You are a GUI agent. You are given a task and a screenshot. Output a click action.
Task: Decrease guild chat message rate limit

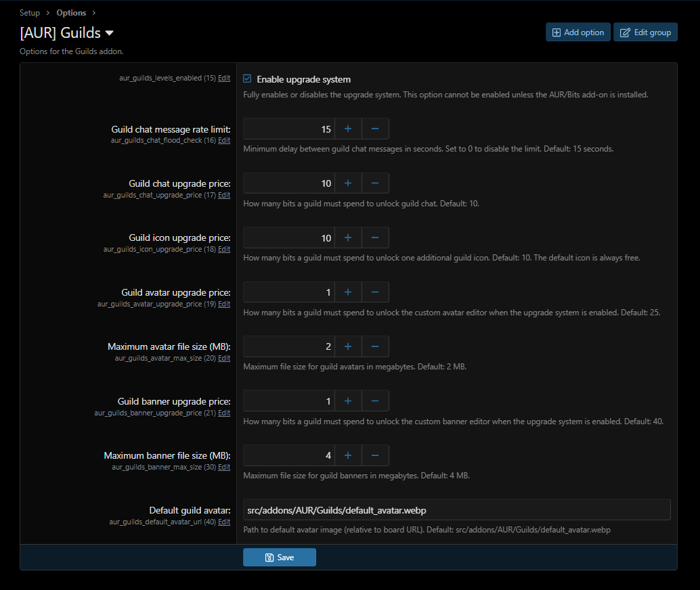pos(375,129)
